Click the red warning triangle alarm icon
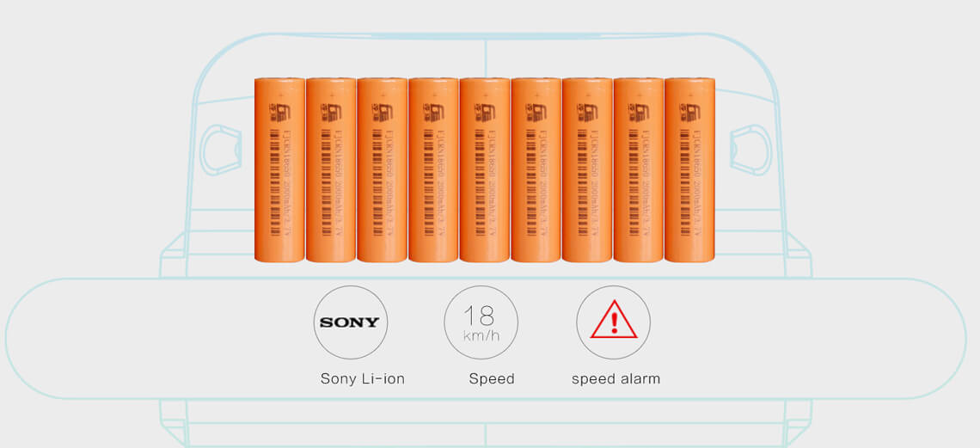This screenshot has width=980, height=448. coord(613,322)
